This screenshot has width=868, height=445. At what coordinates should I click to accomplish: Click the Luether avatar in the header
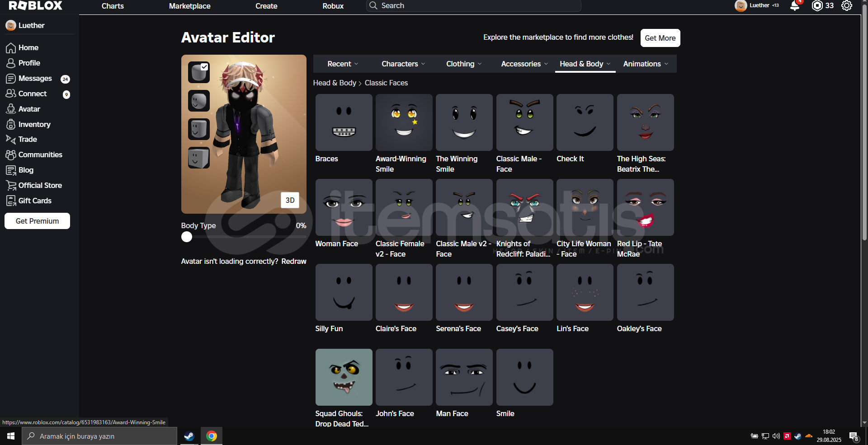click(x=741, y=5)
